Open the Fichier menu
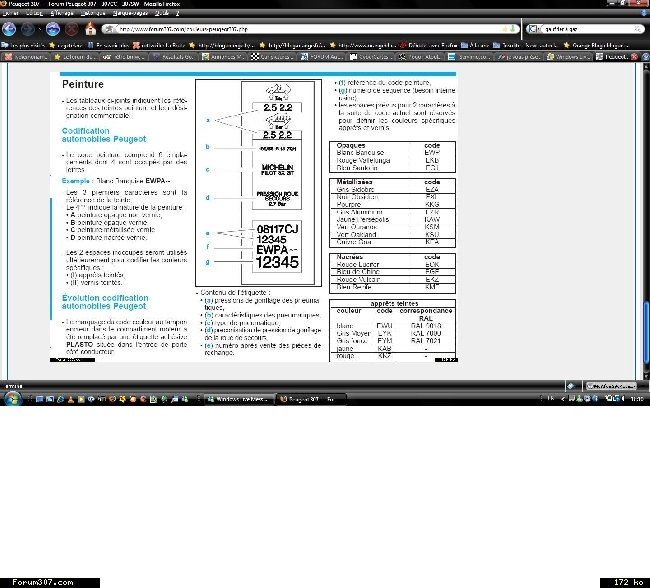Screen dimensions: 650x588 click(10, 13)
